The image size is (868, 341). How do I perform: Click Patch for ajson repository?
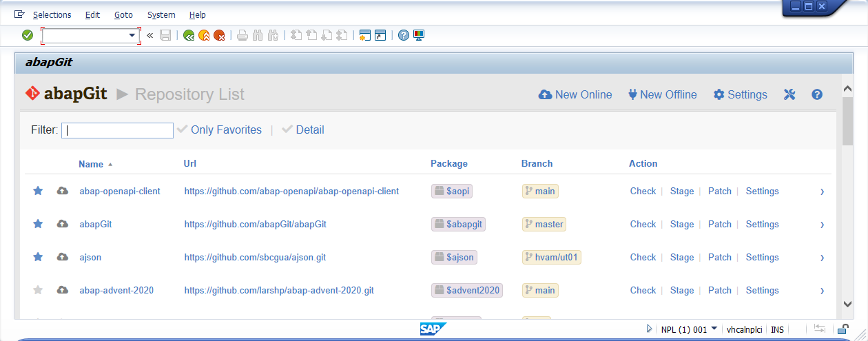click(x=720, y=257)
